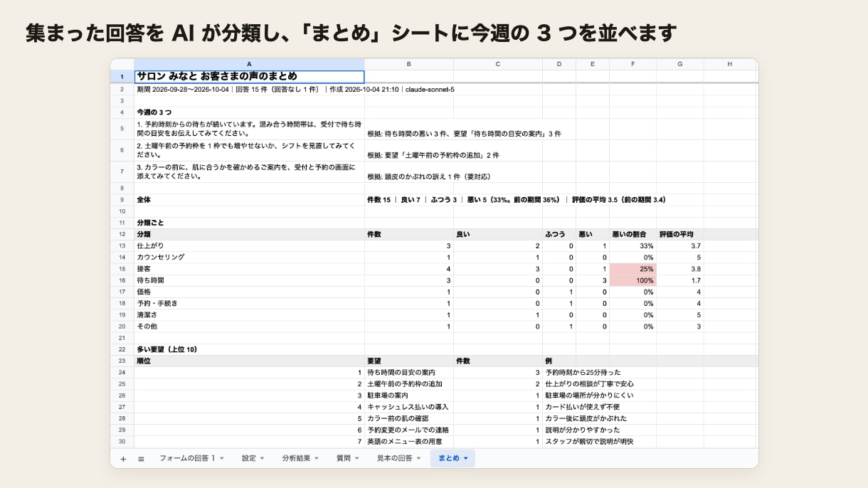Open the all sheets list icon

(141, 459)
